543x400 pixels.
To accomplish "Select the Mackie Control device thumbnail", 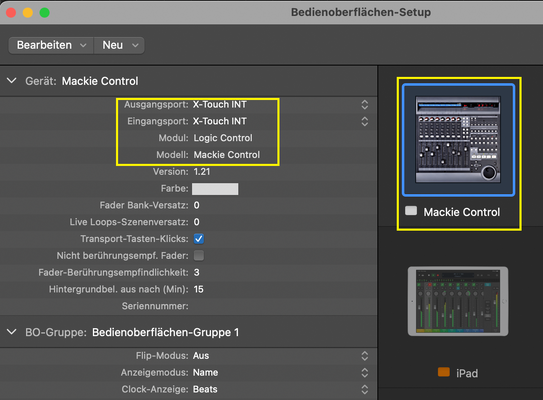I will pos(458,140).
